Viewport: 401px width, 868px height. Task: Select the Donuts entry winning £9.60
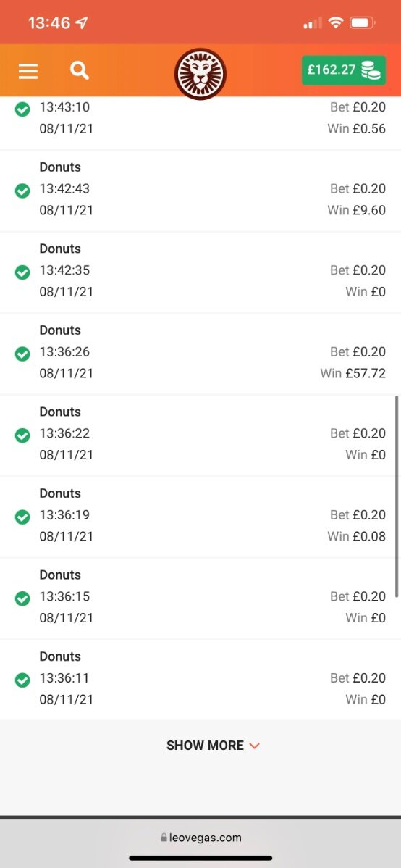[x=200, y=191]
